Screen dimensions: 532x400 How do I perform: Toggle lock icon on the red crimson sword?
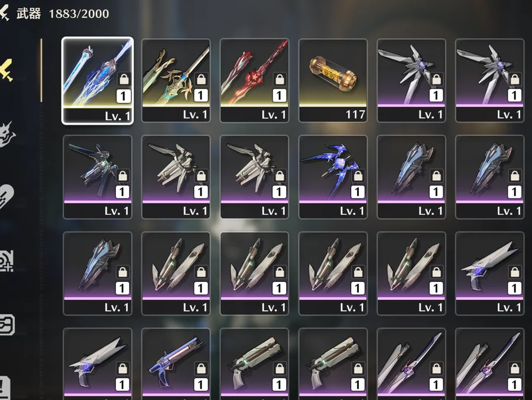(x=280, y=79)
